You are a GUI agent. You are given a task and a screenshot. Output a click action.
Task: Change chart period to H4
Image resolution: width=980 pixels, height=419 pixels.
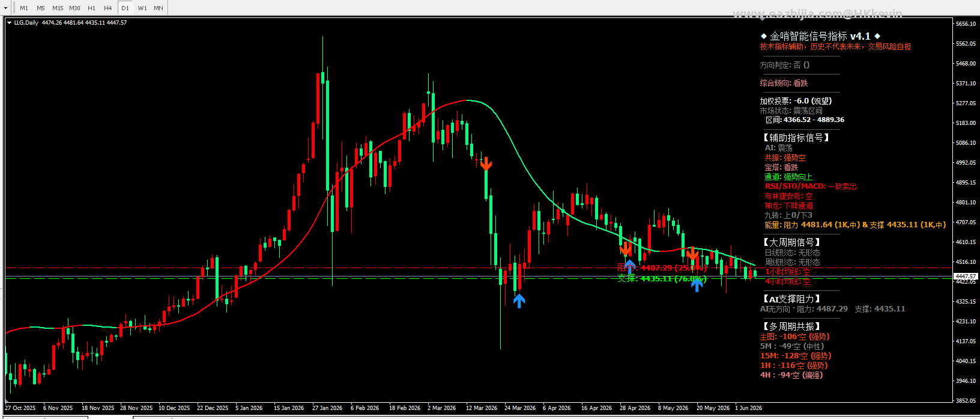(x=108, y=8)
